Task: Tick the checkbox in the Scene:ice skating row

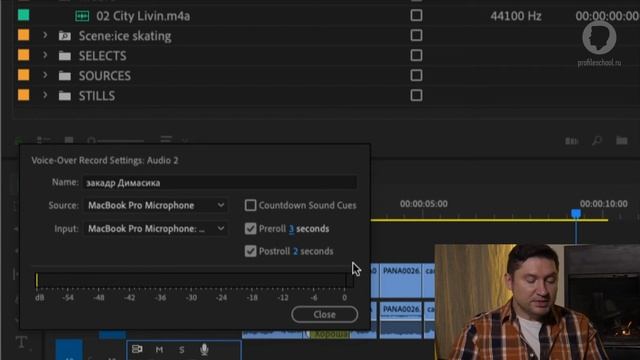Action: [416, 35]
